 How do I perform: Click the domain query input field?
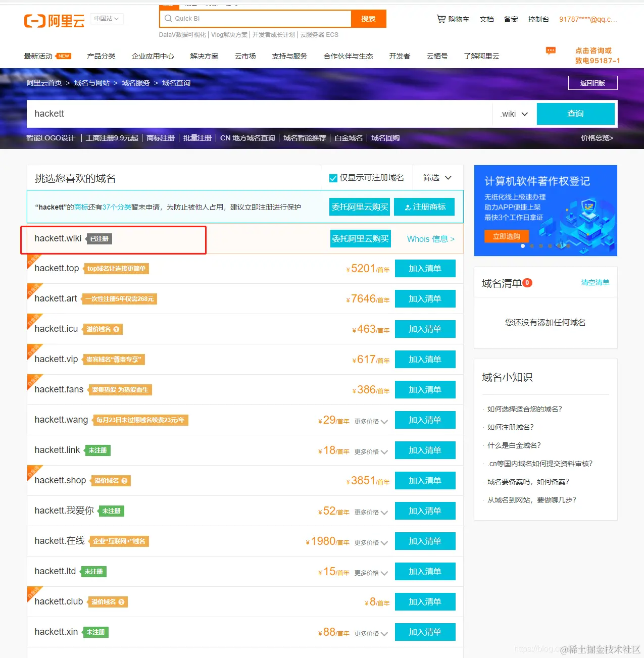tap(260, 114)
